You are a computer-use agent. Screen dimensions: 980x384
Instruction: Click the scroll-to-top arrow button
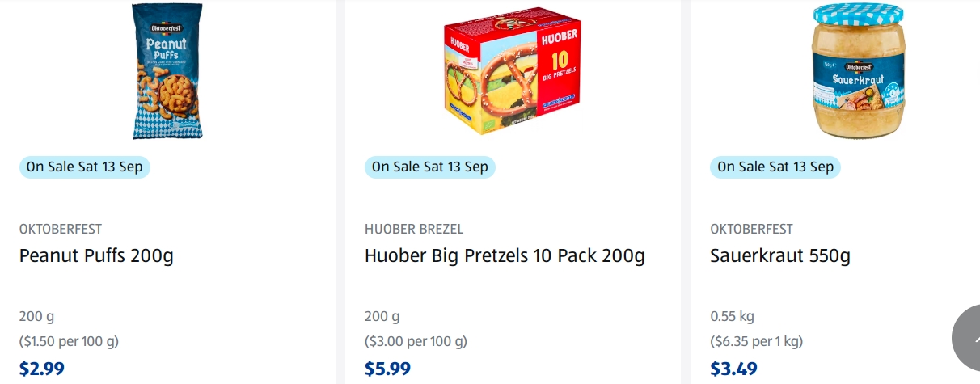point(968,338)
